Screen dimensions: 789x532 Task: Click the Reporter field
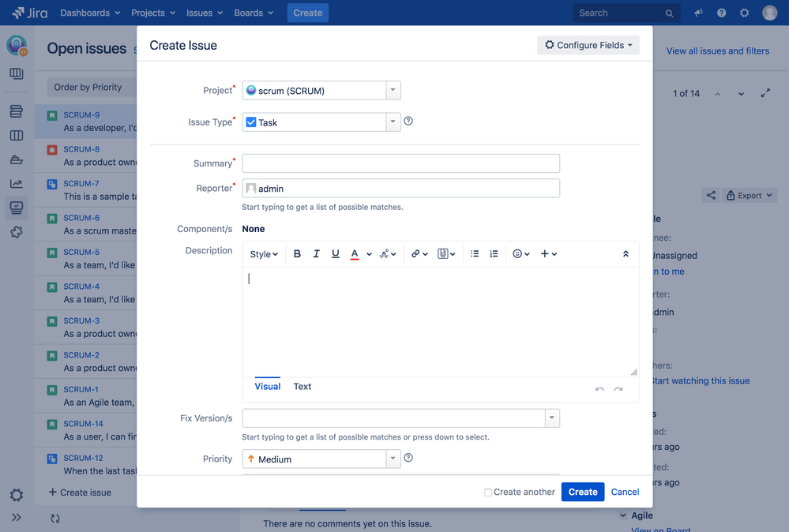401,189
